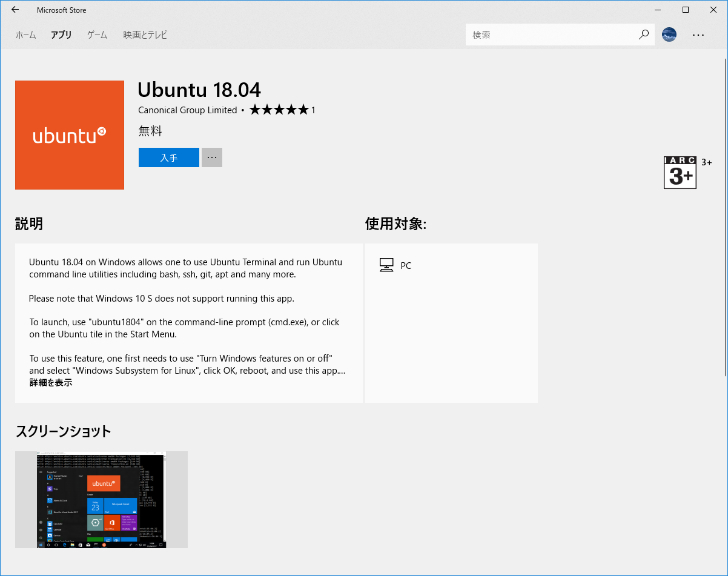The width and height of the screenshot is (728, 576).
Task: Click the 使用対象: heading
Action: pyautogui.click(x=396, y=223)
